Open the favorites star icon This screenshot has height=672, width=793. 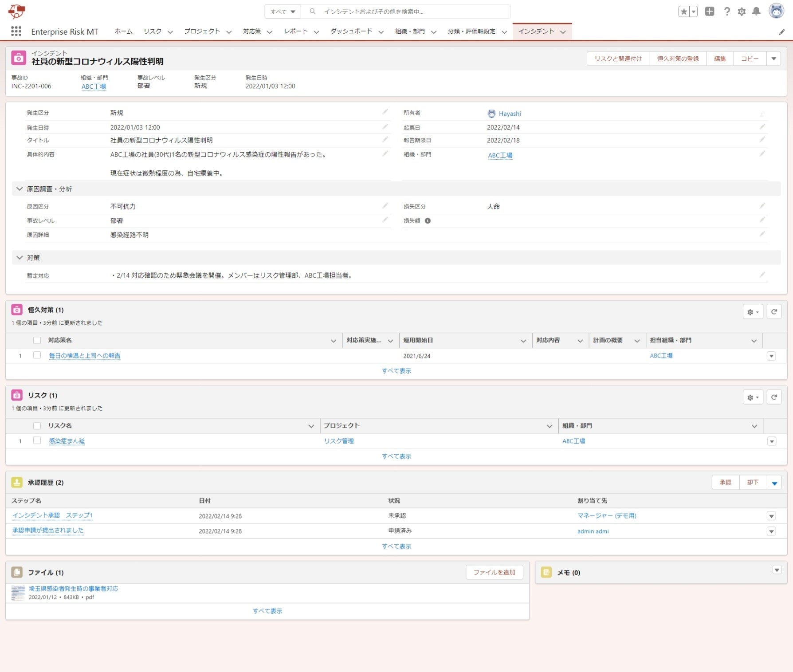tap(684, 12)
